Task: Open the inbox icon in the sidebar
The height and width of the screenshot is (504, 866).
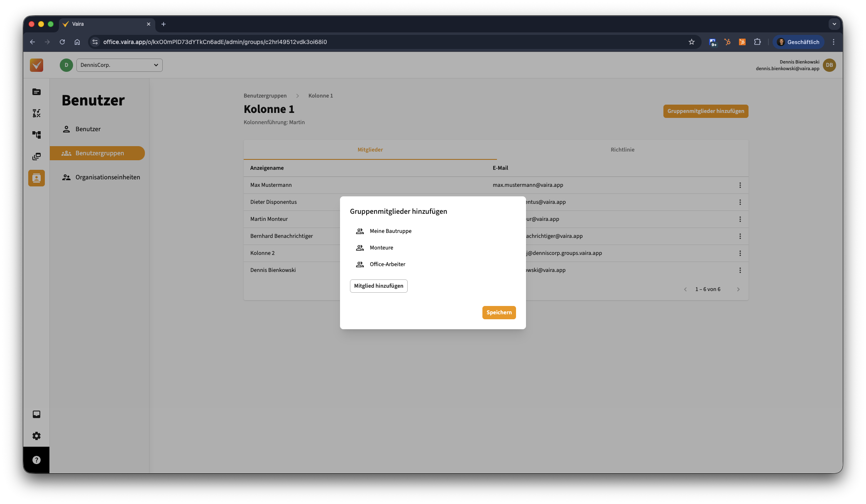Action: coord(37,414)
